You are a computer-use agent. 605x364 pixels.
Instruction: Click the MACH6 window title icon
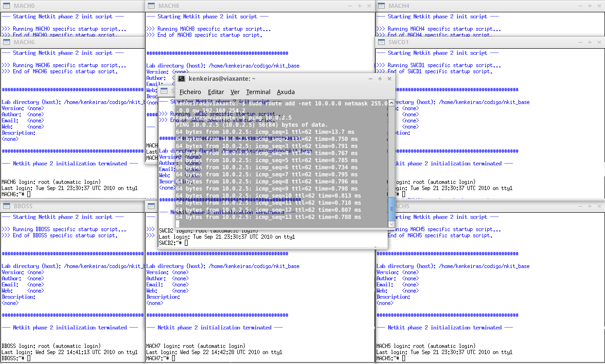pos(7,42)
